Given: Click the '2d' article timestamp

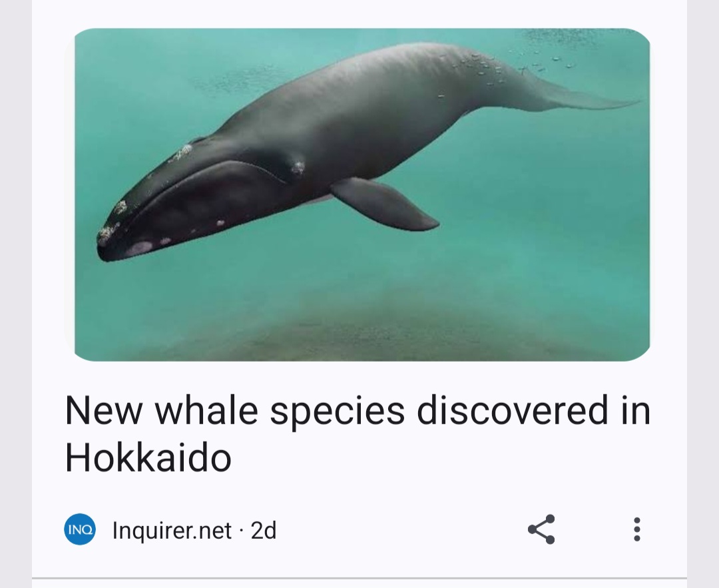Looking at the screenshot, I should pos(264,530).
